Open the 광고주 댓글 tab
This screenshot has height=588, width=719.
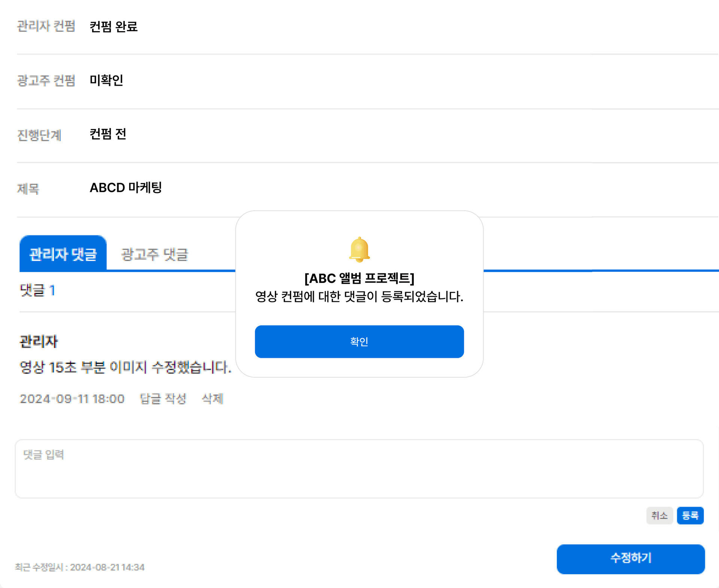click(154, 255)
